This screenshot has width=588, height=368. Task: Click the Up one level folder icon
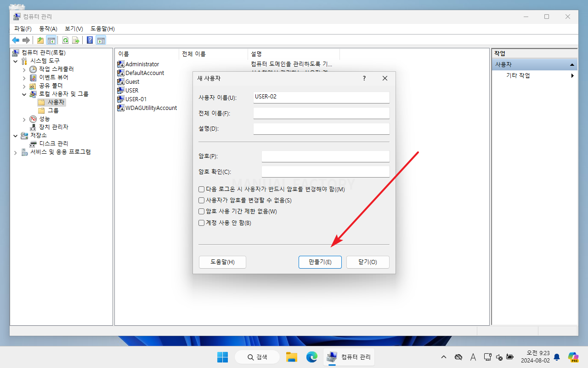(40, 40)
